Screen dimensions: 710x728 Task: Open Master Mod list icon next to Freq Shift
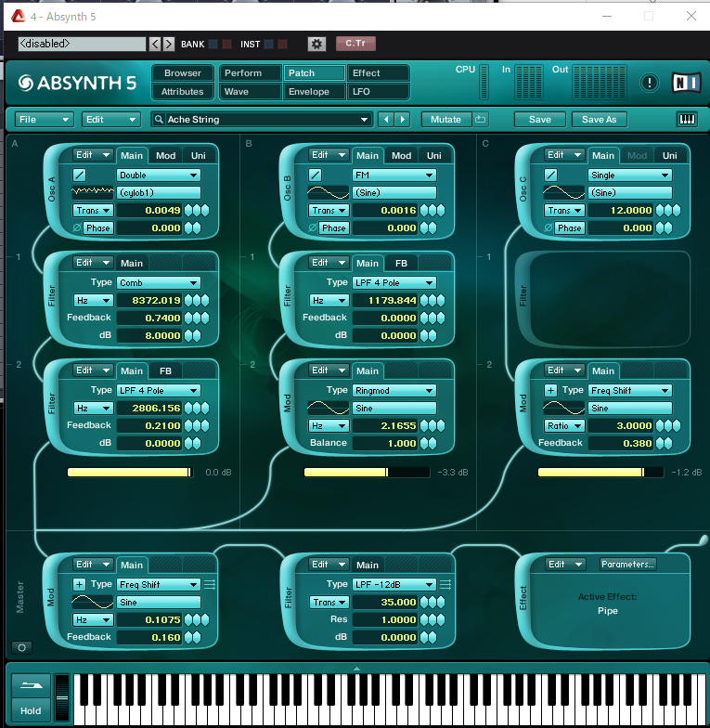210,584
